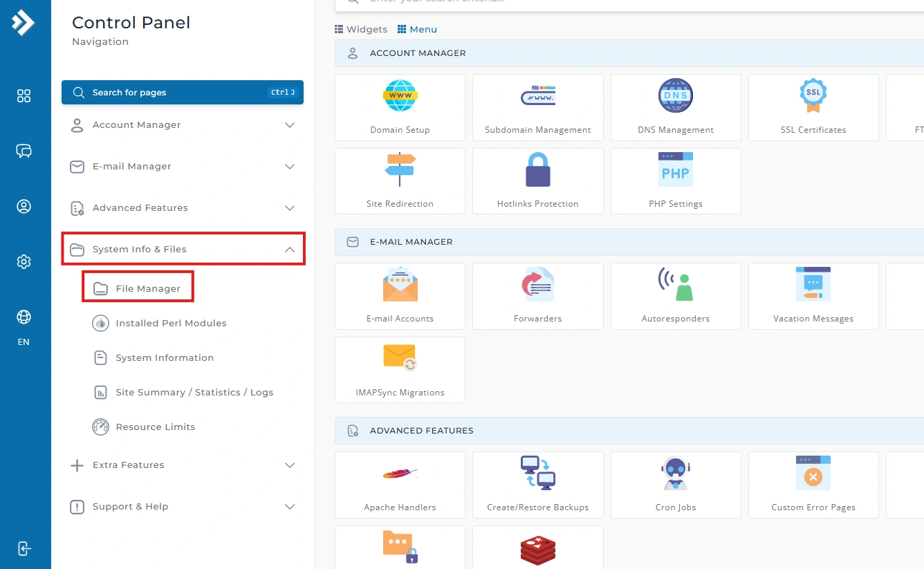Open the Autoresponders icon
Viewport: 924px width, 569px height.
click(676, 284)
